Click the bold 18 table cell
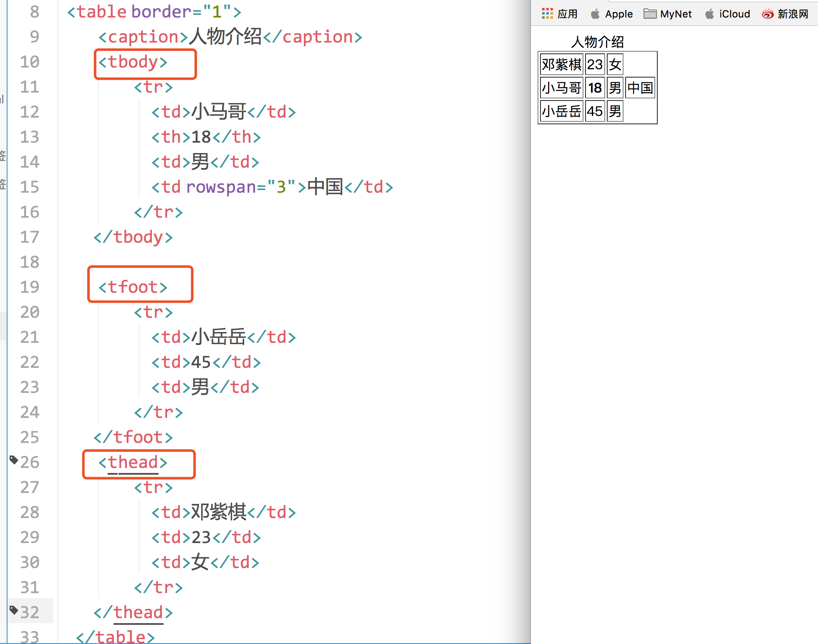The image size is (818, 644). [595, 88]
